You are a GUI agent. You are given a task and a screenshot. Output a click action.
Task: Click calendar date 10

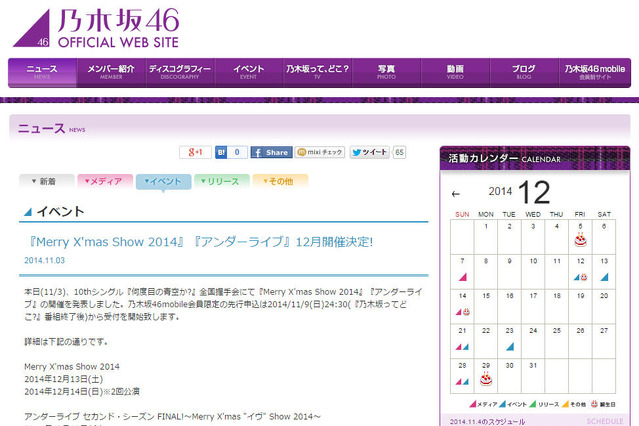[x=533, y=261]
